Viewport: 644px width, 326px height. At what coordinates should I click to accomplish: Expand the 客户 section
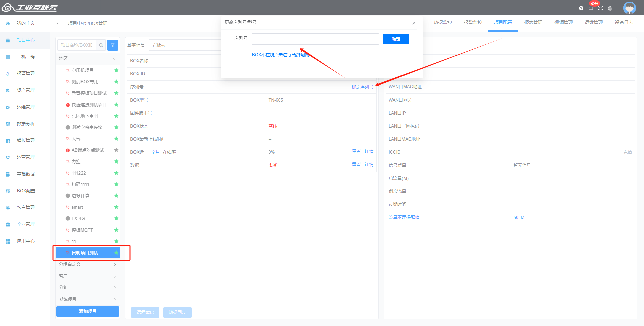point(88,276)
